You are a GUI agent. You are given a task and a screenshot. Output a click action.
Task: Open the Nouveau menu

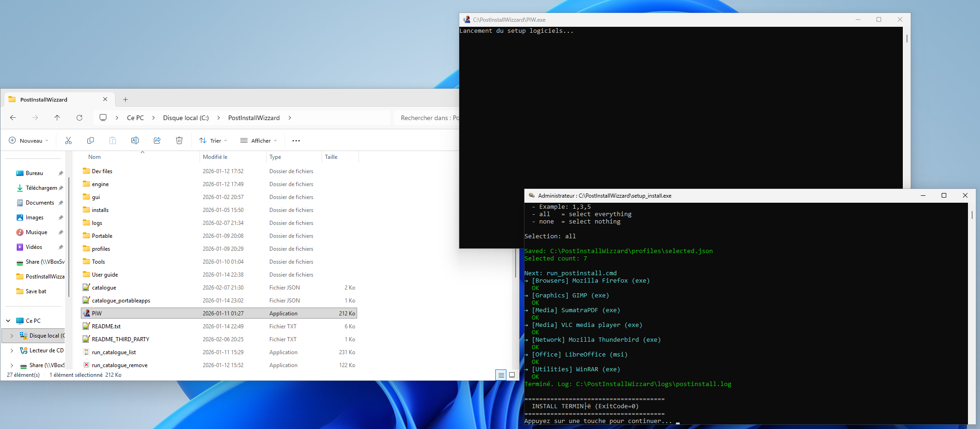point(29,140)
